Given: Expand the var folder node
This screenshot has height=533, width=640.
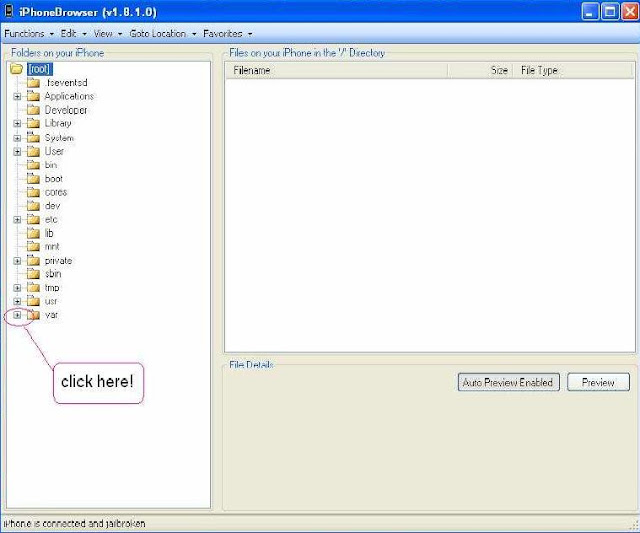Looking at the screenshot, I should [x=17, y=315].
